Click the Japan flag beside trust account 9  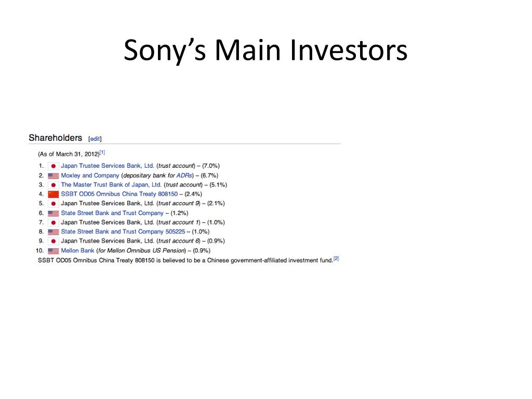point(54,204)
